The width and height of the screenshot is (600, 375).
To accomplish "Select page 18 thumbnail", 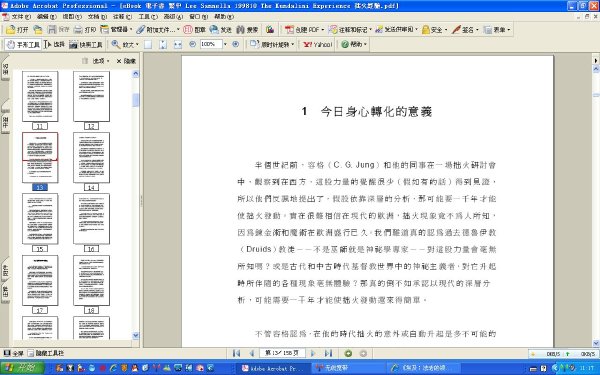I will (91, 280).
